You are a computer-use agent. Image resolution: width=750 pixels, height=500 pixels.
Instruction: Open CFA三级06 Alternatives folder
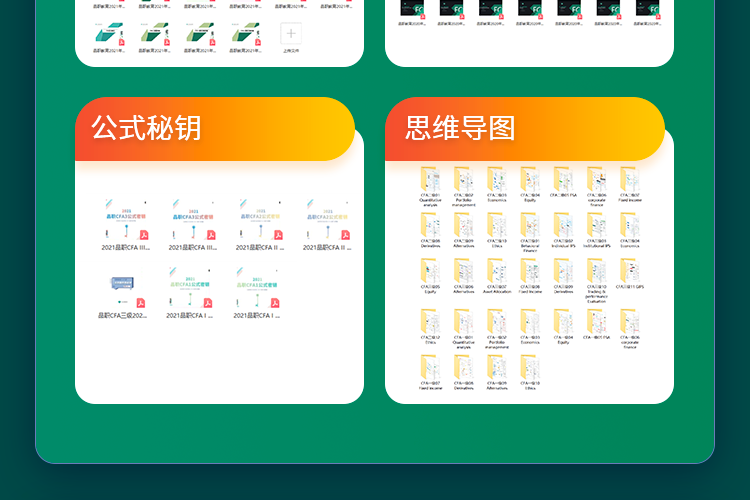[x=463, y=276]
